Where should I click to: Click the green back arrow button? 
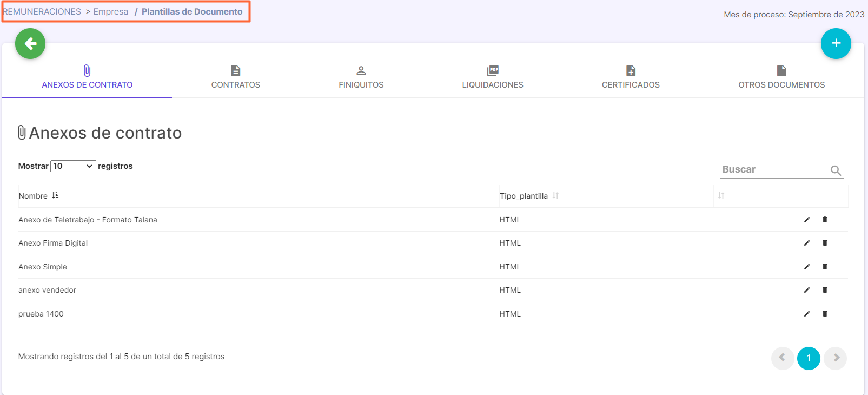click(x=30, y=43)
